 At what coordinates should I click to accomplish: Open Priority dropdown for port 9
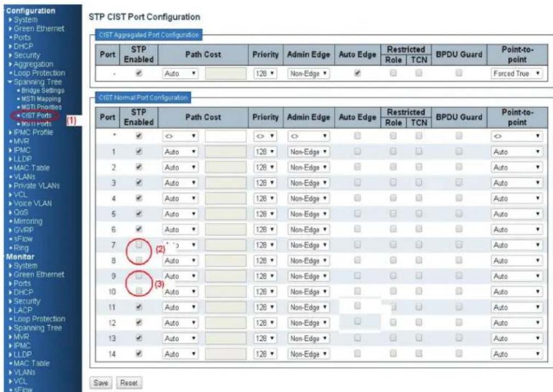(265, 276)
